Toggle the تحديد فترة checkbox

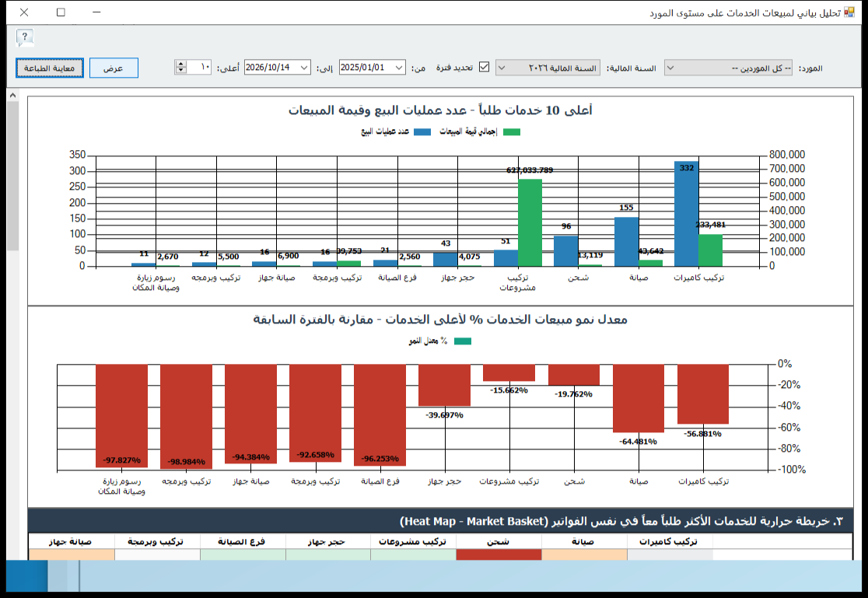(485, 67)
